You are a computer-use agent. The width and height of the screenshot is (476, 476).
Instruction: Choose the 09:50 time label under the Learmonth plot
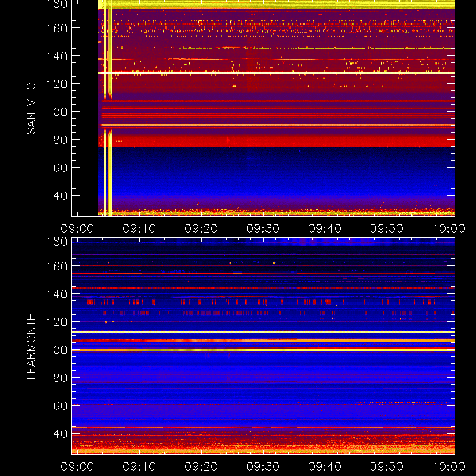(x=387, y=466)
